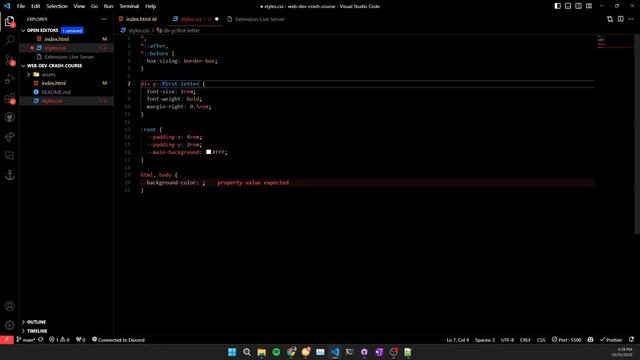Open the Run and Debug view
Image resolution: width=640 pixels, height=360 pixels.
click(x=9, y=79)
